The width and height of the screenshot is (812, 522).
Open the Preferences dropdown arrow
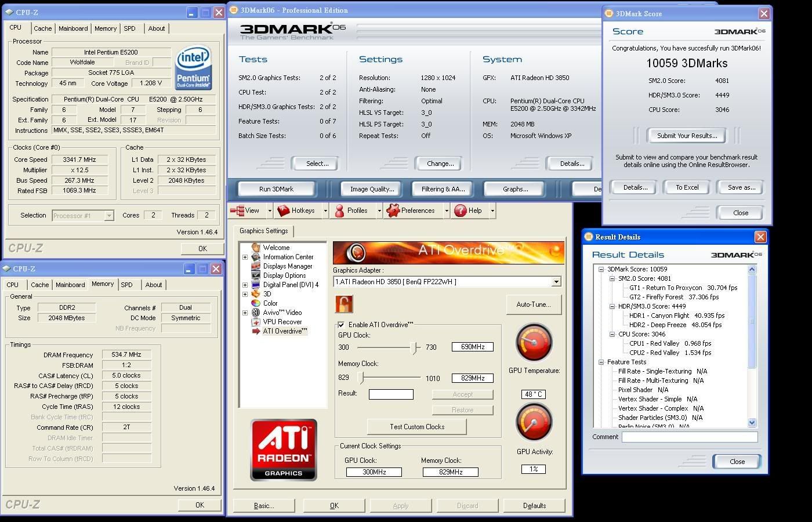point(446,211)
